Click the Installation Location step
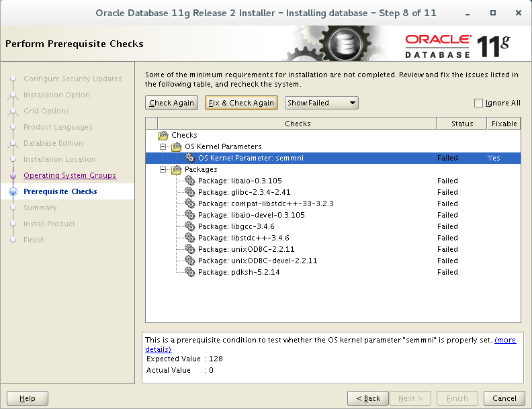 [60, 159]
